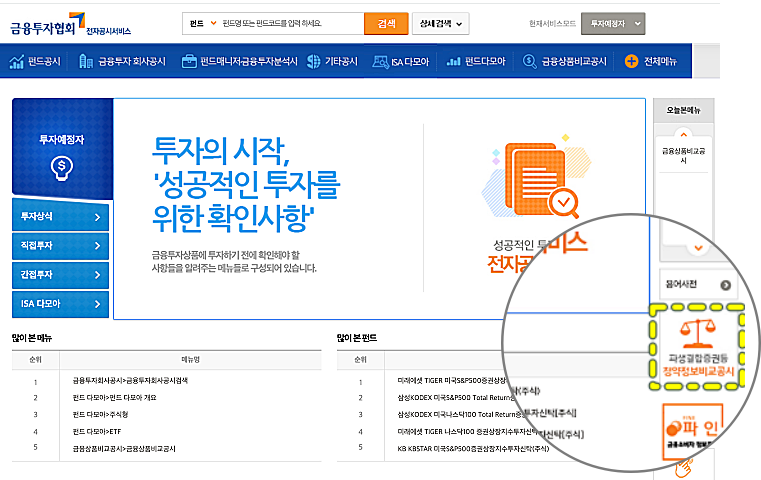Open 금융상품비교공시>금융상품비교공시 row link
The image size is (761, 480).
[124, 448]
